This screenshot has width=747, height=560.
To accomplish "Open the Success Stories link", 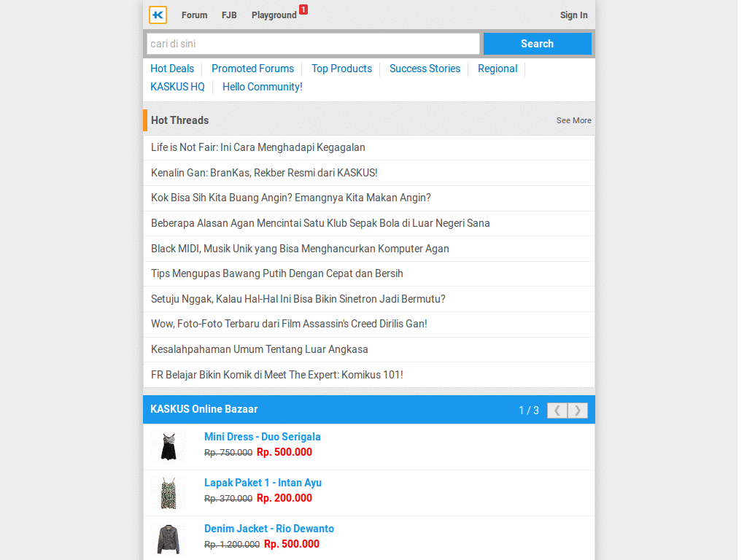I will tap(425, 69).
